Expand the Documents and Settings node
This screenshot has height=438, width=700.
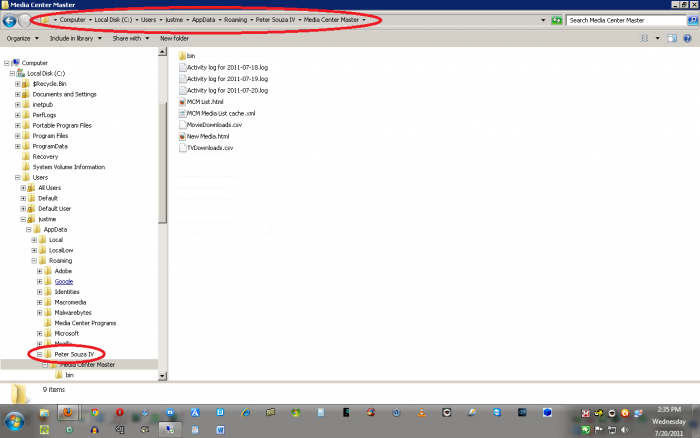tap(17, 94)
